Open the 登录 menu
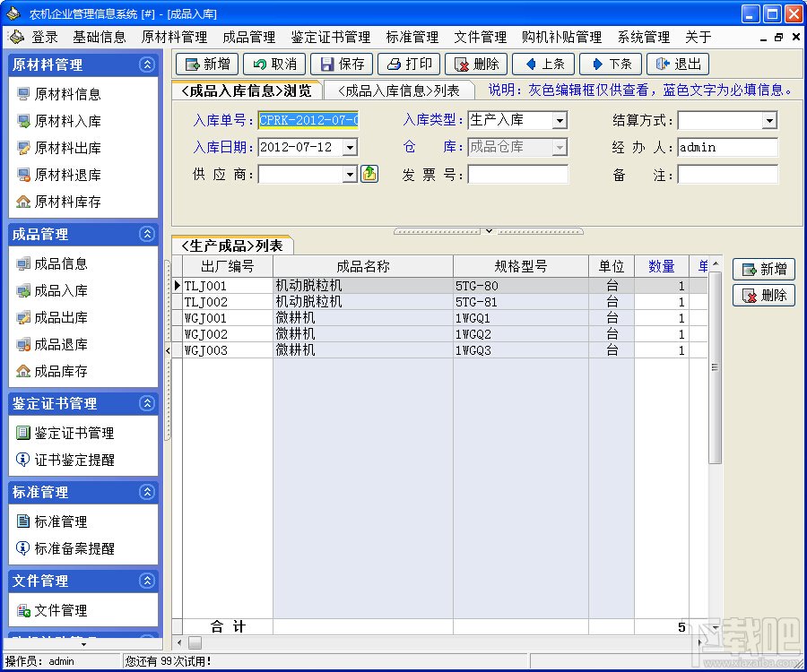 44,37
